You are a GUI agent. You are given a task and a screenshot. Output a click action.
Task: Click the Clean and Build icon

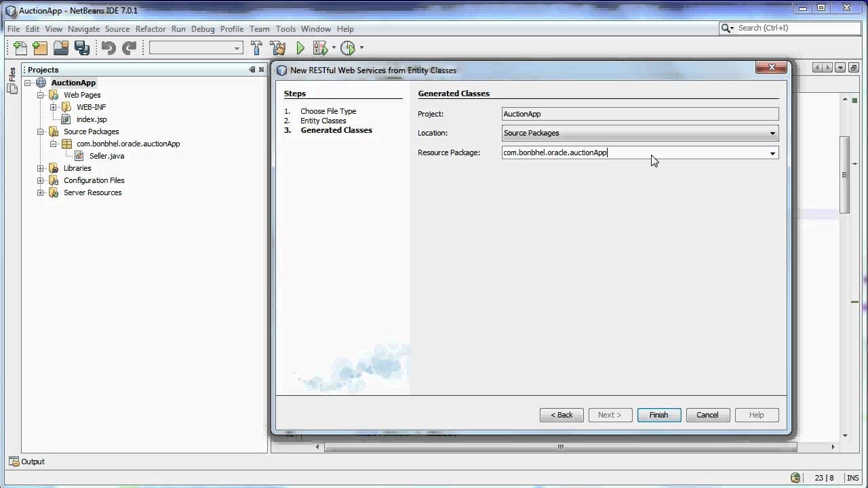[x=278, y=47]
